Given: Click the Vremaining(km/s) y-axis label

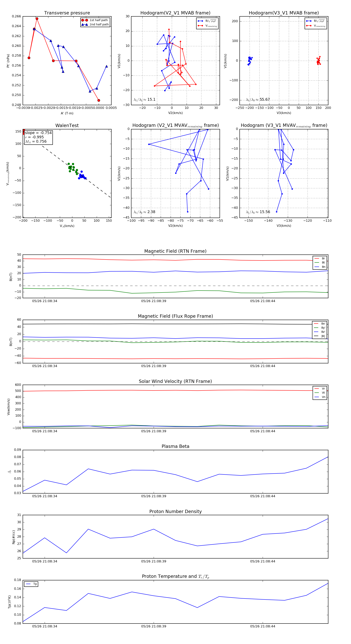Looking at the screenshot, I should coord(8,173).
